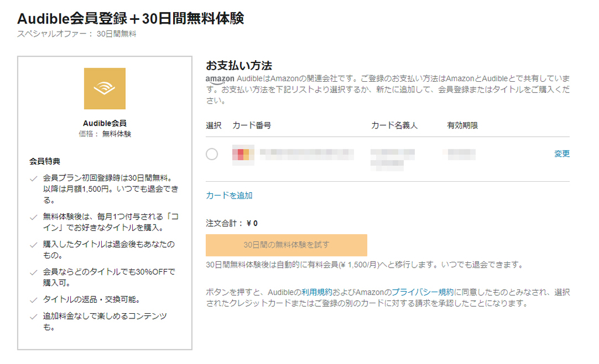Screen dimensions: 599x364
Task: Click the 価格： 無料体験 text
Action: pyautogui.click(x=105, y=134)
